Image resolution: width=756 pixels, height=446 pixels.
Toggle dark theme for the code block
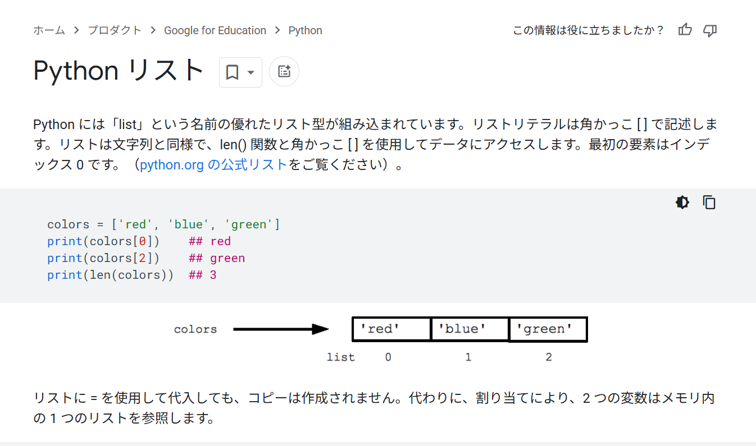pyautogui.click(x=682, y=202)
